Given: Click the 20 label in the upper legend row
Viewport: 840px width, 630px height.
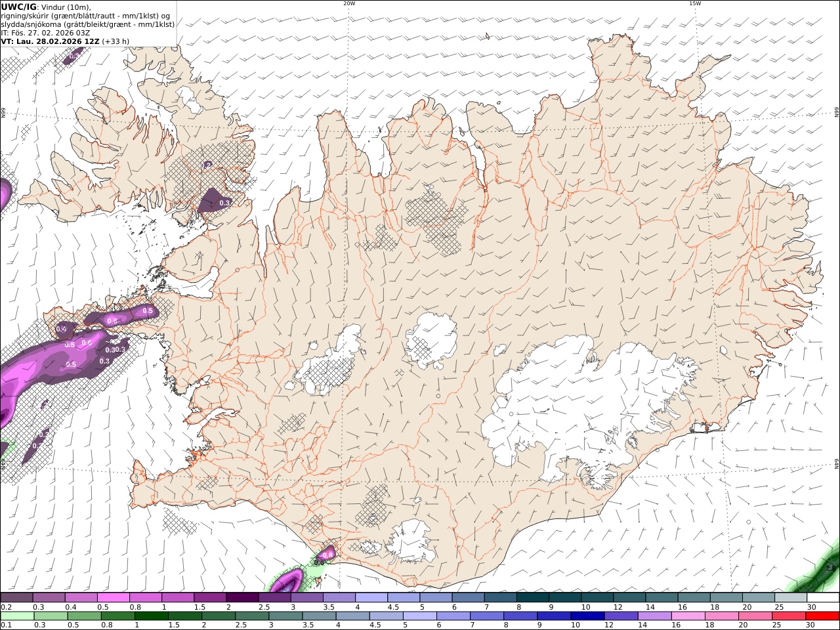Looking at the screenshot, I should [x=747, y=607].
